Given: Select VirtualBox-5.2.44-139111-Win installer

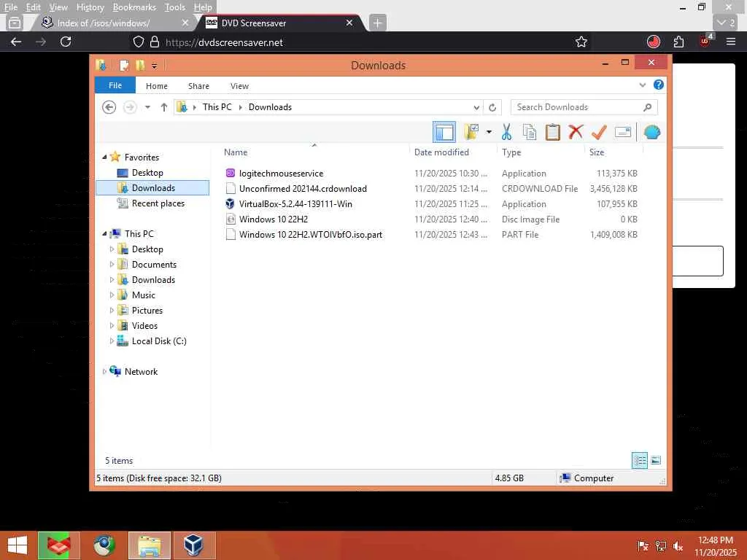Looking at the screenshot, I should click(x=295, y=204).
